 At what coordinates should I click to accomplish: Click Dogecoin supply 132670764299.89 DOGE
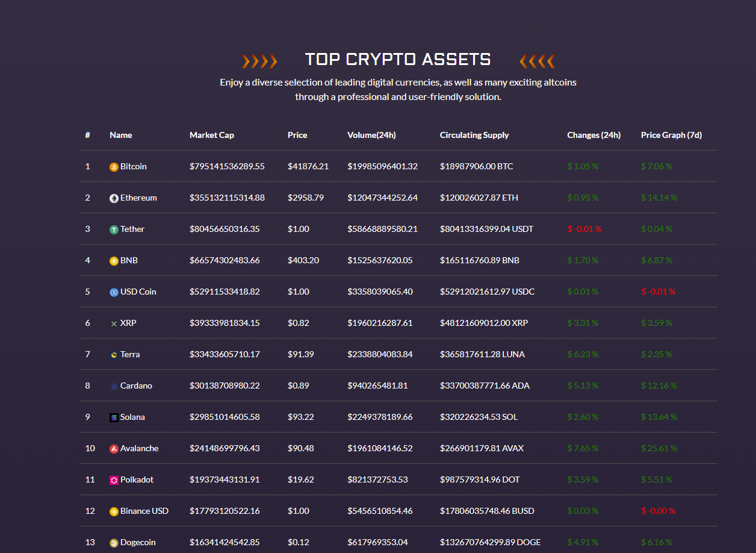[x=491, y=542]
